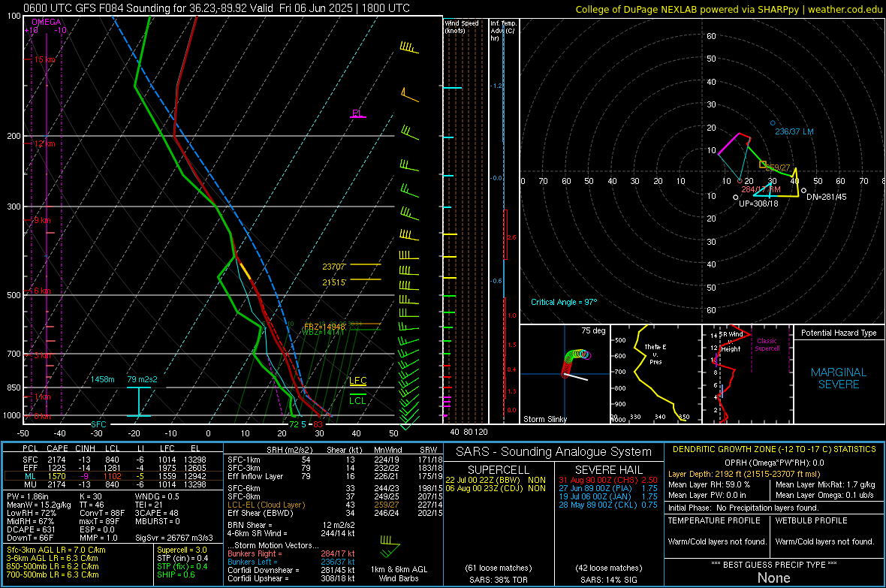The height and width of the screenshot is (588, 886).
Task: Click the 22 Jul 00 22Z (BBW) supercell match
Action: 496,480
